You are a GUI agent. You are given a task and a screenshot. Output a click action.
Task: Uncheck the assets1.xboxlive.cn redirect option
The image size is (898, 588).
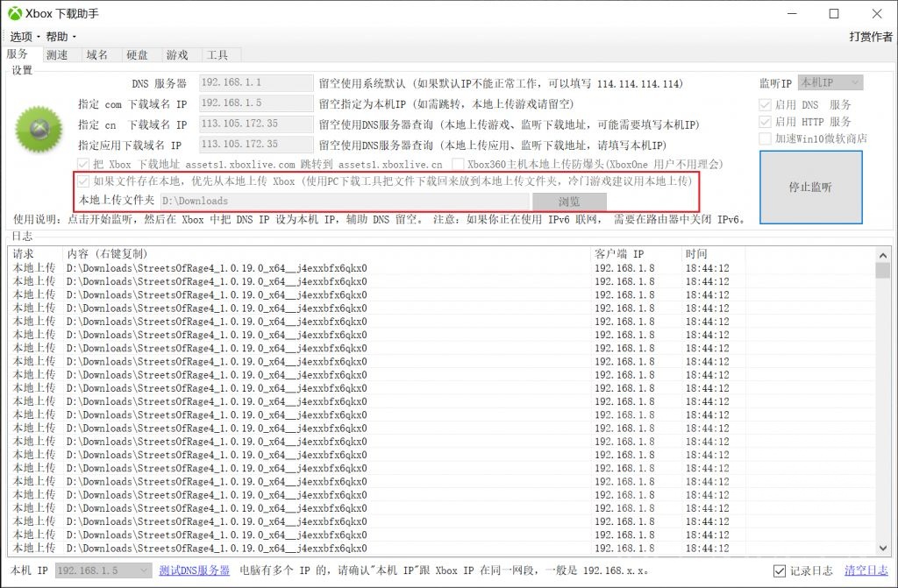tap(84, 163)
